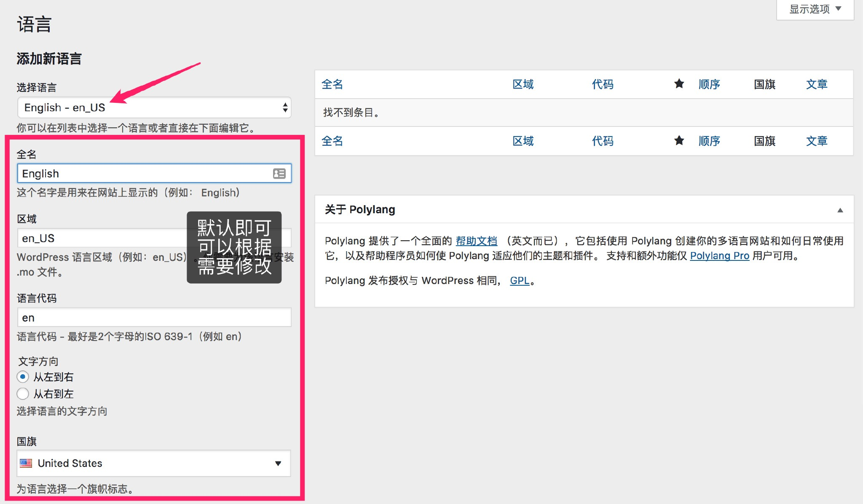
Task: Select 从右到左 text direction
Action: coord(23,394)
